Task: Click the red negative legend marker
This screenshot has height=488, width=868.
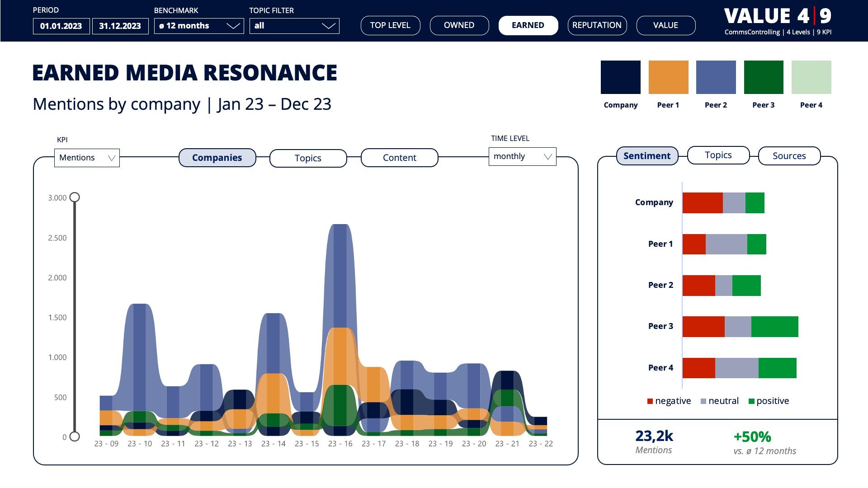Action: click(650, 401)
